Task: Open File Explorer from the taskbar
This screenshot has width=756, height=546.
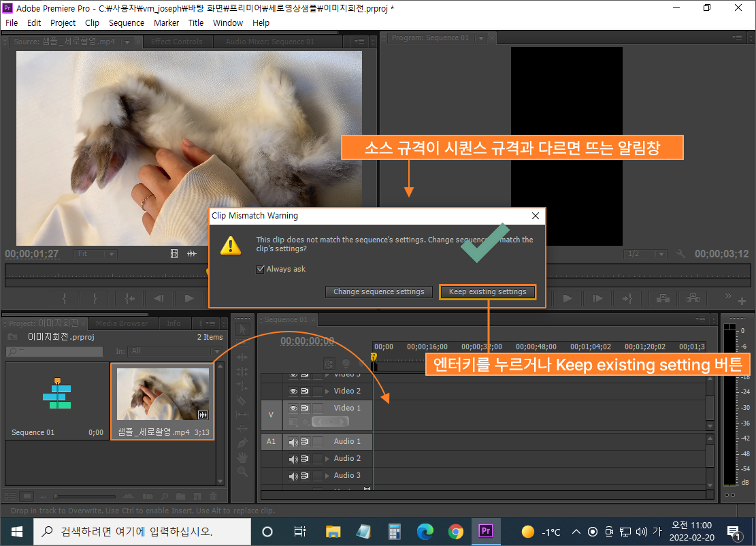Action: [x=333, y=532]
